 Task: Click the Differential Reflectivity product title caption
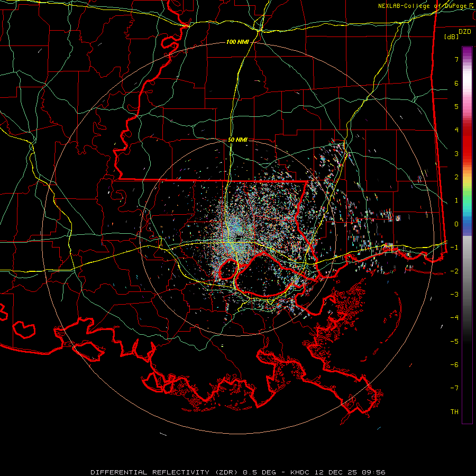click(185, 472)
